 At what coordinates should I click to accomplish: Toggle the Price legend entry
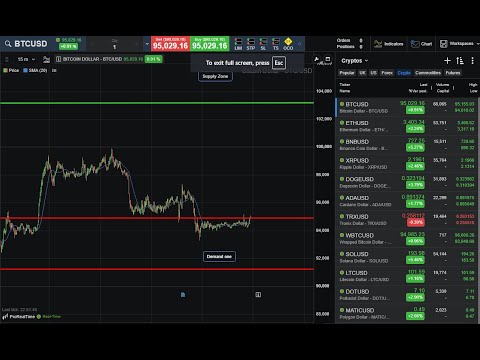tap(11, 70)
